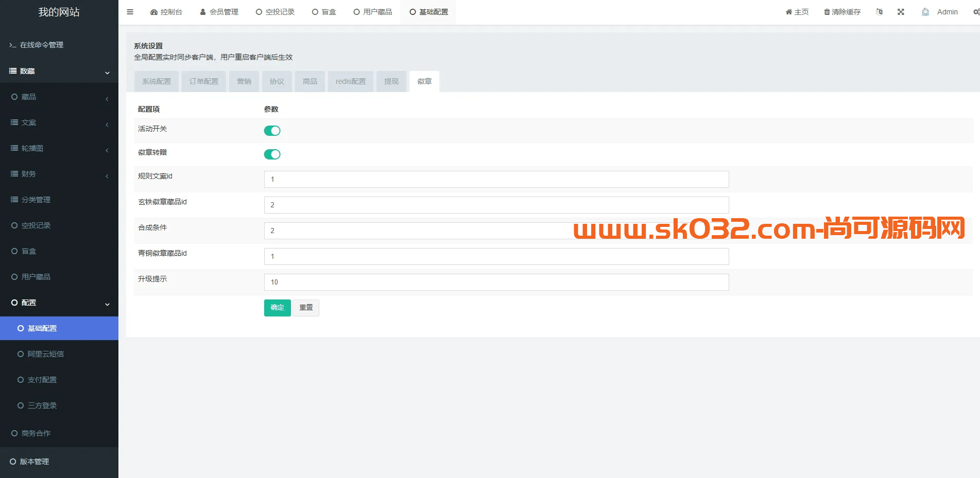Click the 我的网站 site title
The height and width of the screenshot is (478, 980).
click(59, 12)
